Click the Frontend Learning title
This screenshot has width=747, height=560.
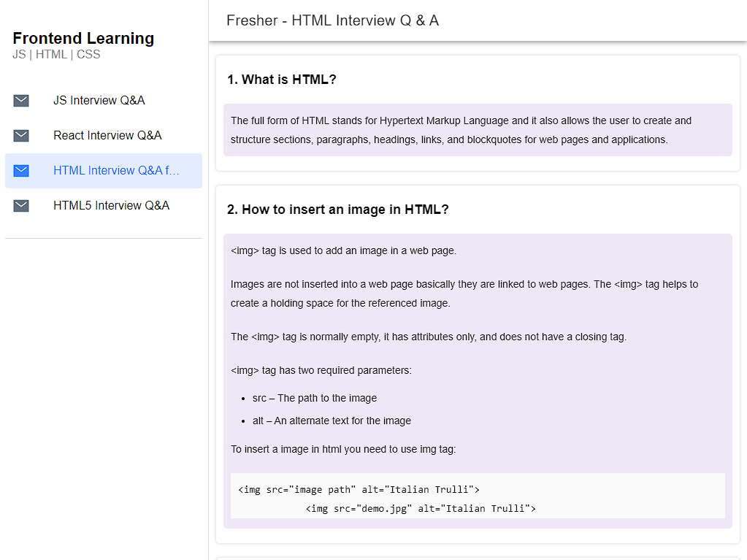(83, 38)
